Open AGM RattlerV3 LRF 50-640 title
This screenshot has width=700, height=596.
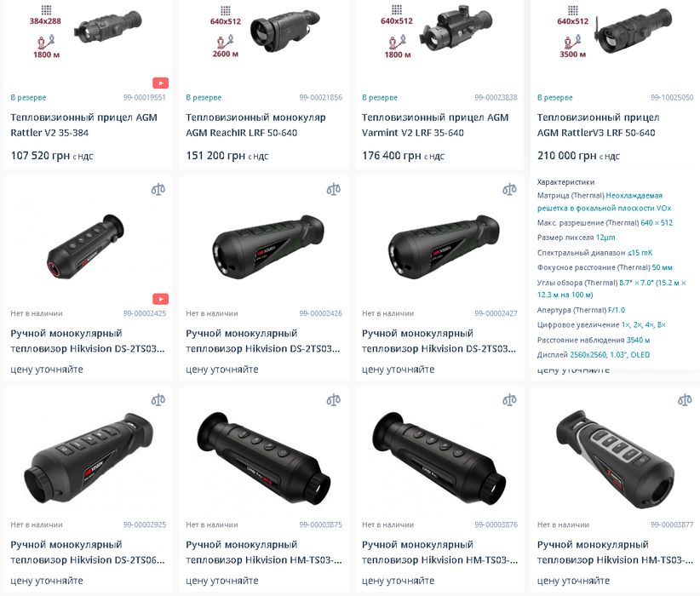598,125
